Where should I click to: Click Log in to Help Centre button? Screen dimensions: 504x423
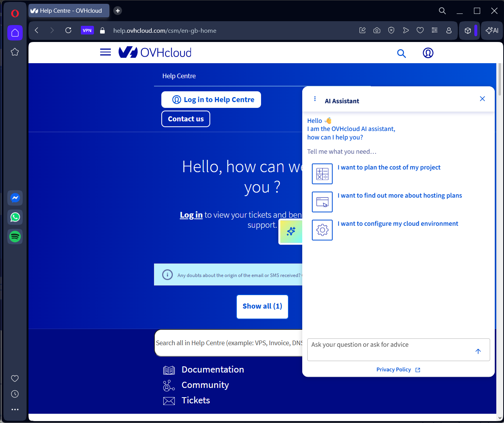211,100
